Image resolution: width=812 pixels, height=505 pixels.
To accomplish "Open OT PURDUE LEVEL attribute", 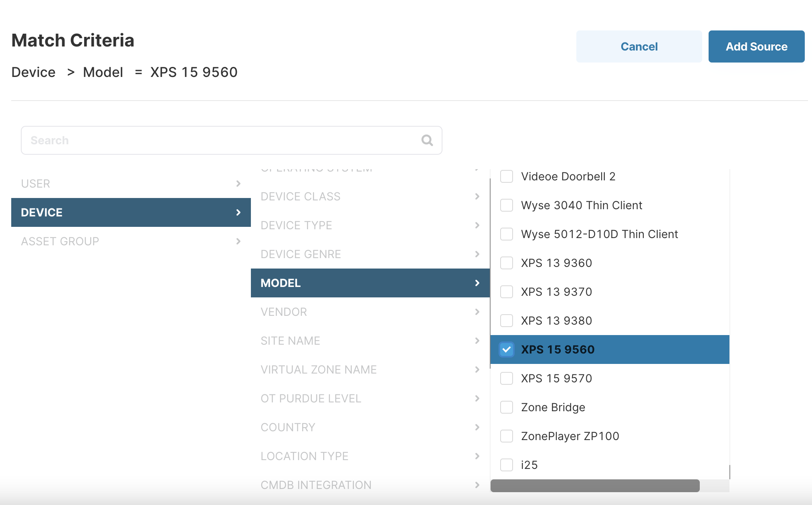I will click(370, 398).
